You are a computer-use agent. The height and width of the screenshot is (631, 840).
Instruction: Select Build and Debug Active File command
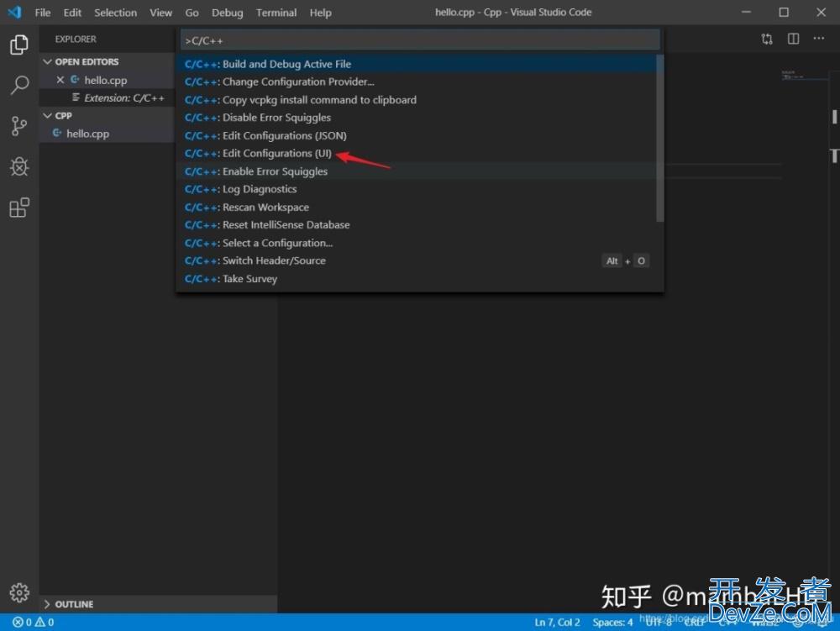417,64
